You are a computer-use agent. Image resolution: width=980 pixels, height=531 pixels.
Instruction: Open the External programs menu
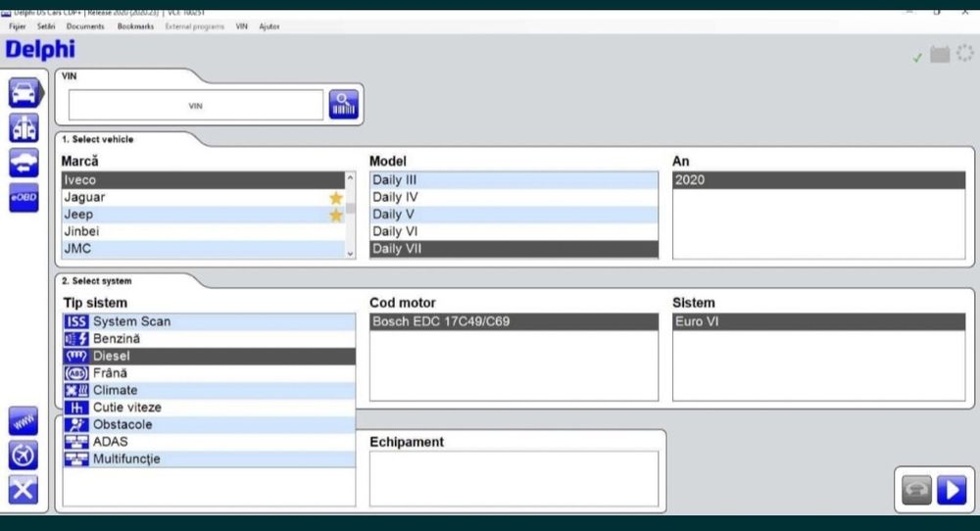[194, 26]
